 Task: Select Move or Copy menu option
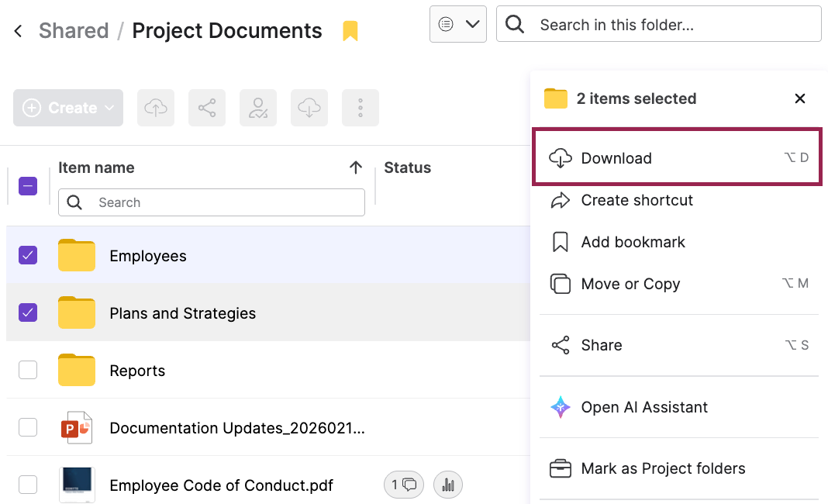pyautogui.click(x=630, y=284)
